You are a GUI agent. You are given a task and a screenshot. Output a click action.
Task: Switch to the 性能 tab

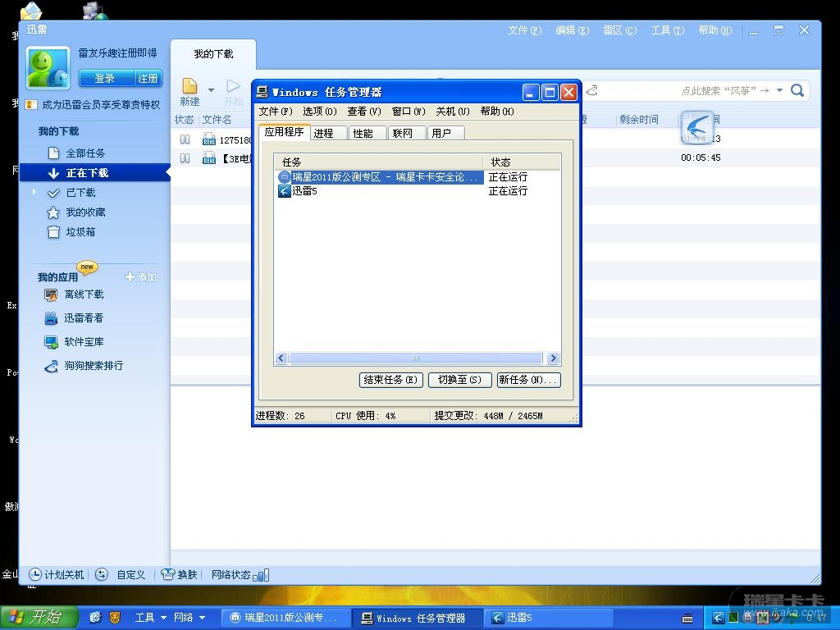click(x=367, y=133)
